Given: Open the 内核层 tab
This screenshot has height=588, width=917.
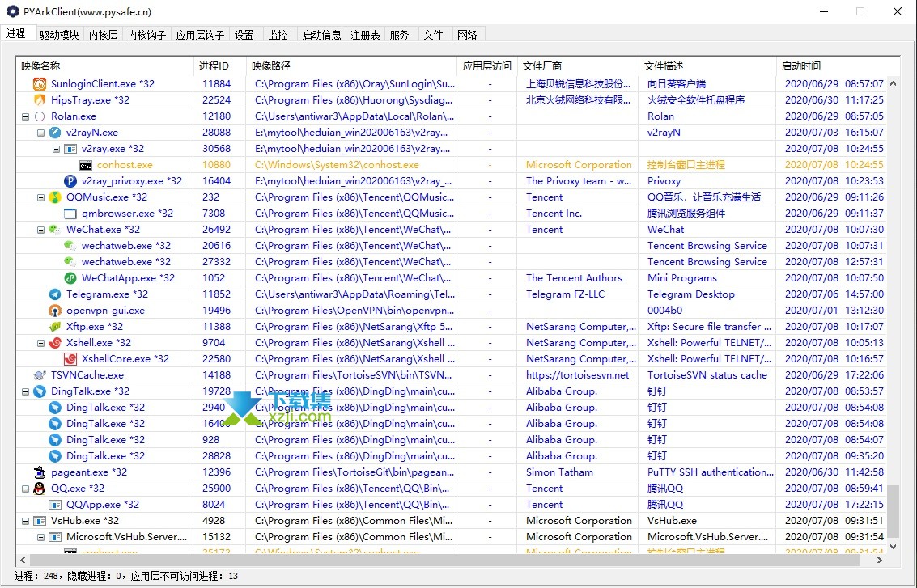Looking at the screenshot, I should tap(103, 35).
